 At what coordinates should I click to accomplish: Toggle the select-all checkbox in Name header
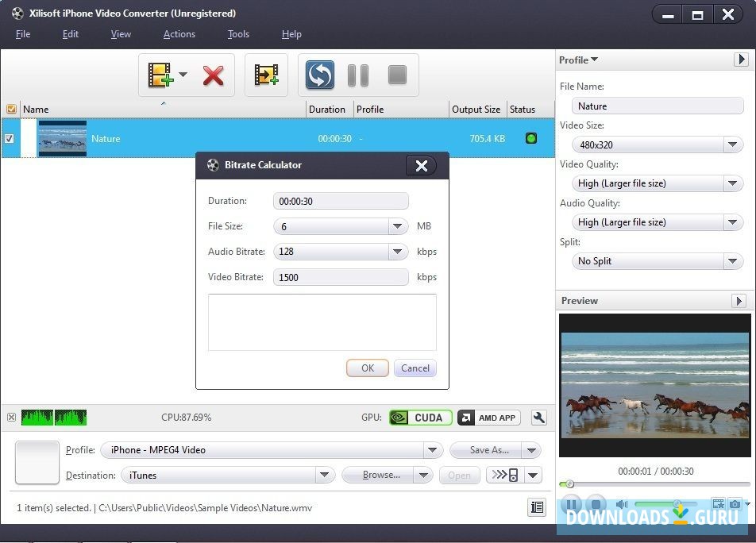tap(11, 110)
